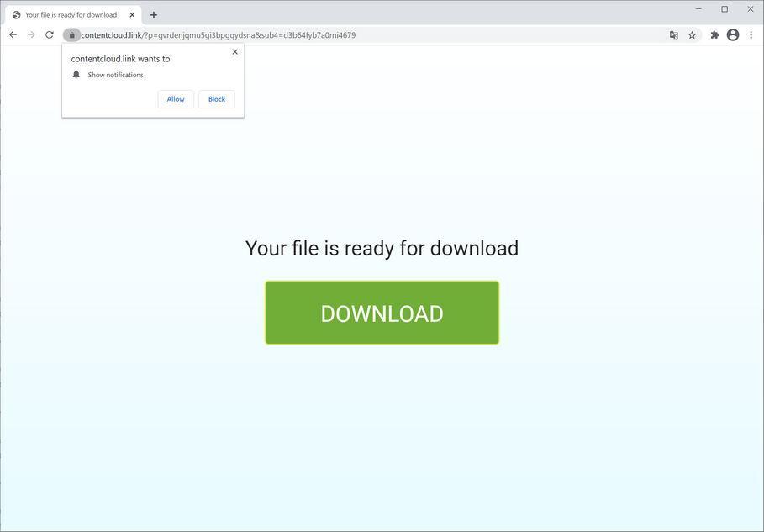Screen dimensions: 764x532
Task: Click the forward navigation arrow
Action: (31, 34)
